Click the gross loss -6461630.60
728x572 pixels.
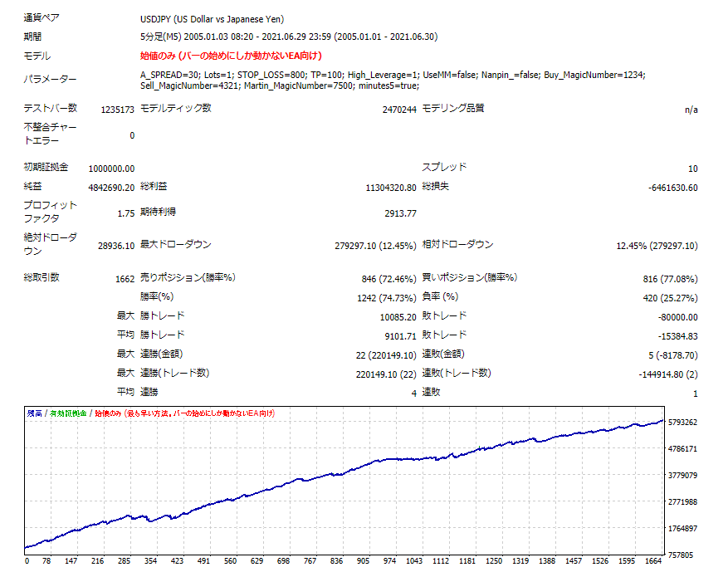pos(672,188)
